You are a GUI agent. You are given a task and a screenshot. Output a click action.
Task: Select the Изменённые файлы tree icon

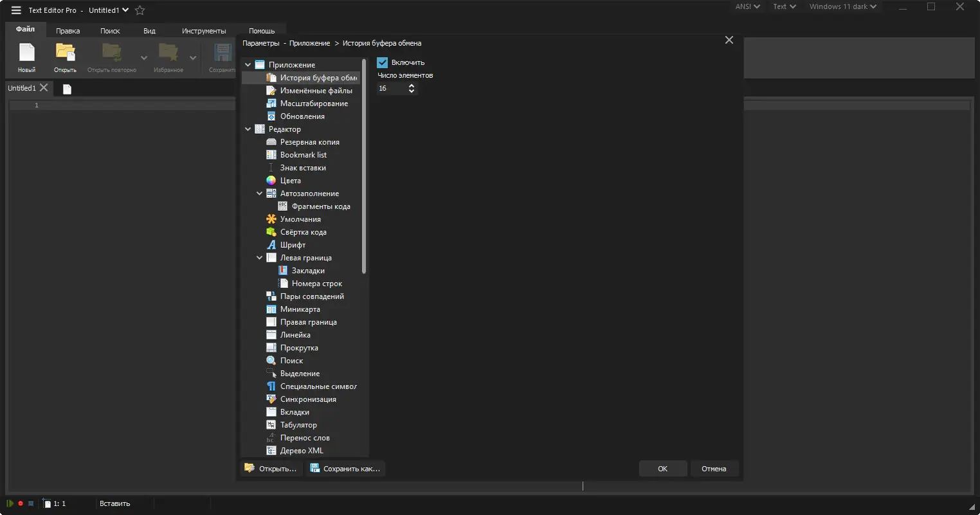271,91
